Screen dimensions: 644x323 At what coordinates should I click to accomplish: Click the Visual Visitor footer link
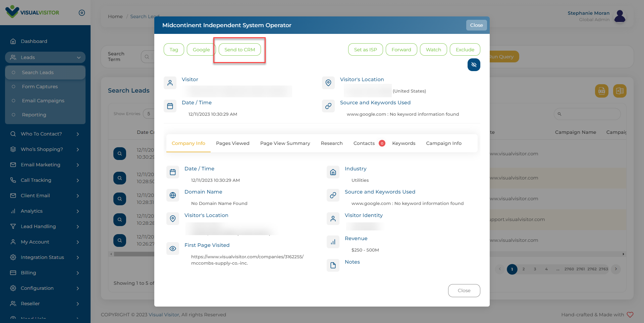click(164, 315)
